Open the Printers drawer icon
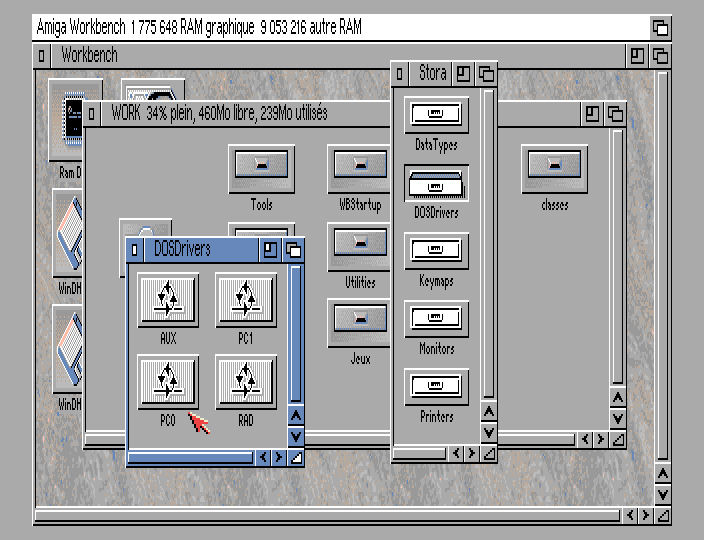Image resolution: width=704 pixels, height=540 pixels. (436, 387)
